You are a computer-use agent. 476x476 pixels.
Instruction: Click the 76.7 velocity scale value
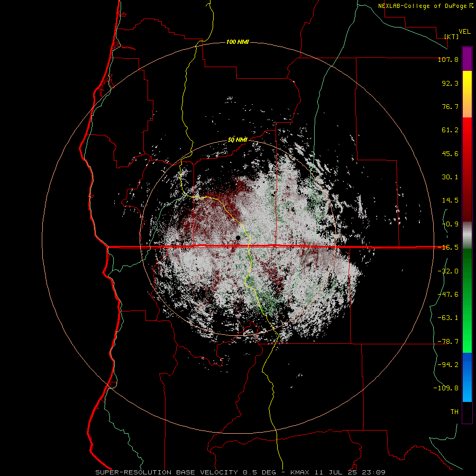pos(450,106)
